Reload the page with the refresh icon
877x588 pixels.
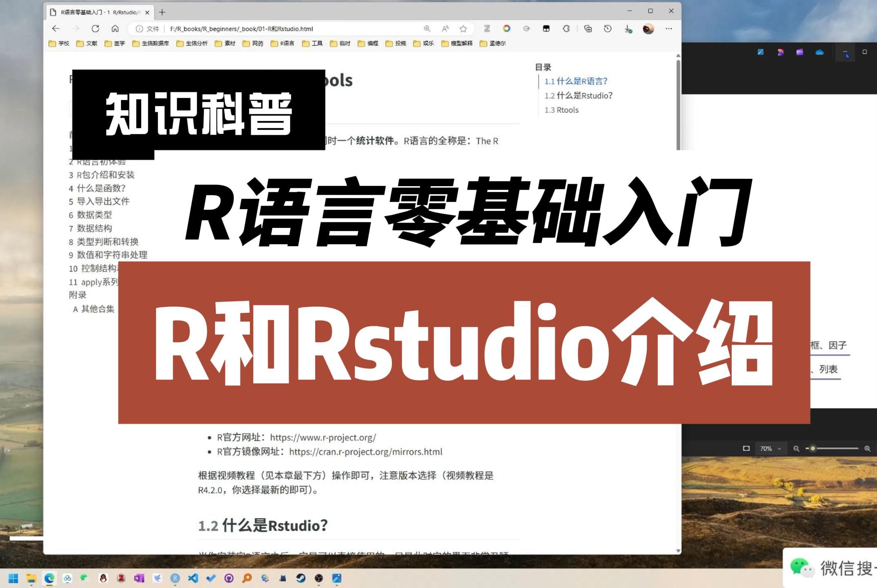click(95, 29)
